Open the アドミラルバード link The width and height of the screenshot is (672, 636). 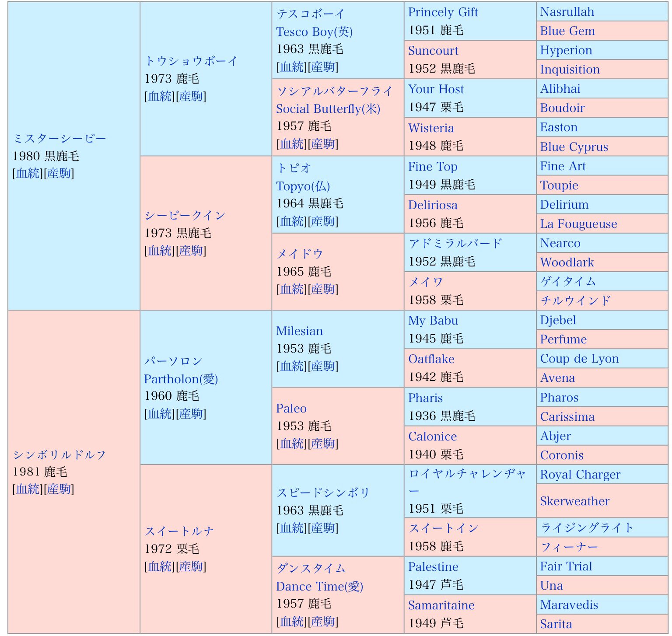(x=455, y=244)
